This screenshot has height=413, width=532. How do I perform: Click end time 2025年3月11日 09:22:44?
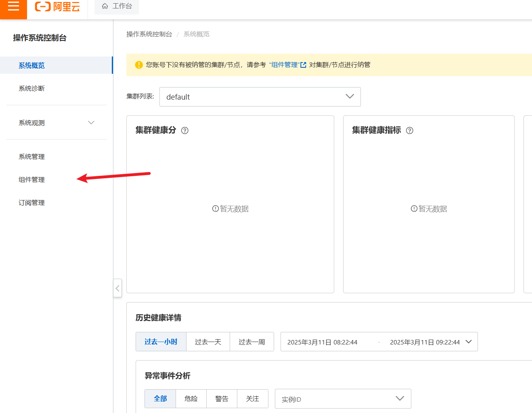coord(425,342)
